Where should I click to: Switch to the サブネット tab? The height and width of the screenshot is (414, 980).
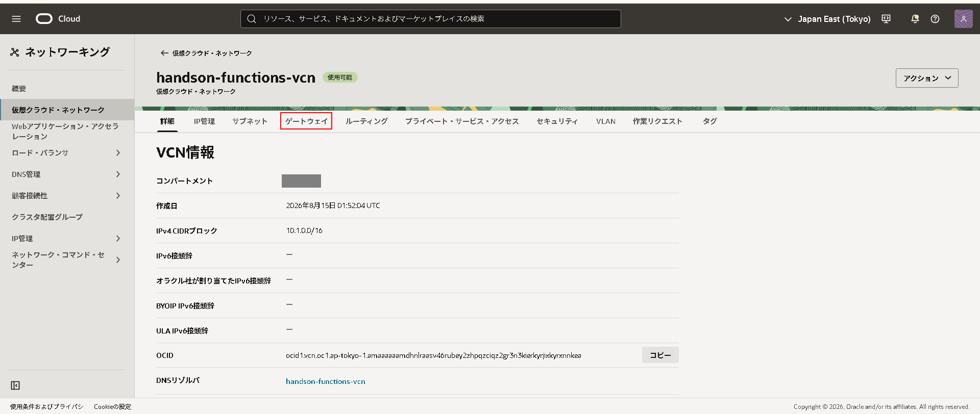[250, 121]
